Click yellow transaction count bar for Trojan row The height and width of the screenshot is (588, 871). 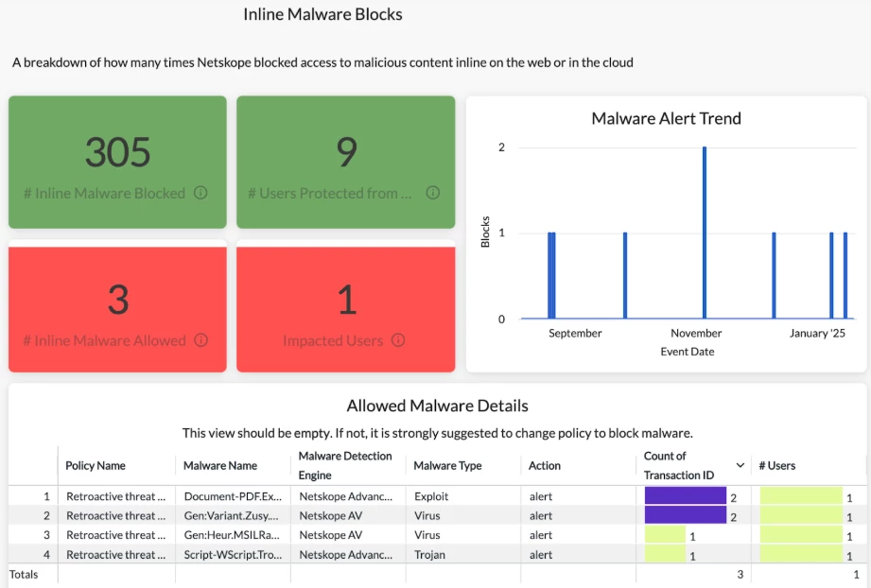pyautogui.click(x=665, y=554)
